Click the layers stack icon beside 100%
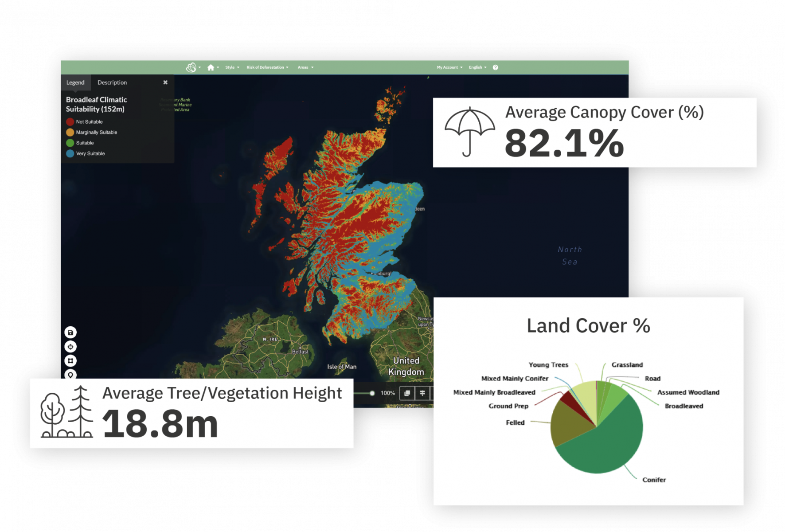The height and width of the screenshot is (532, 785). [407, 393]
